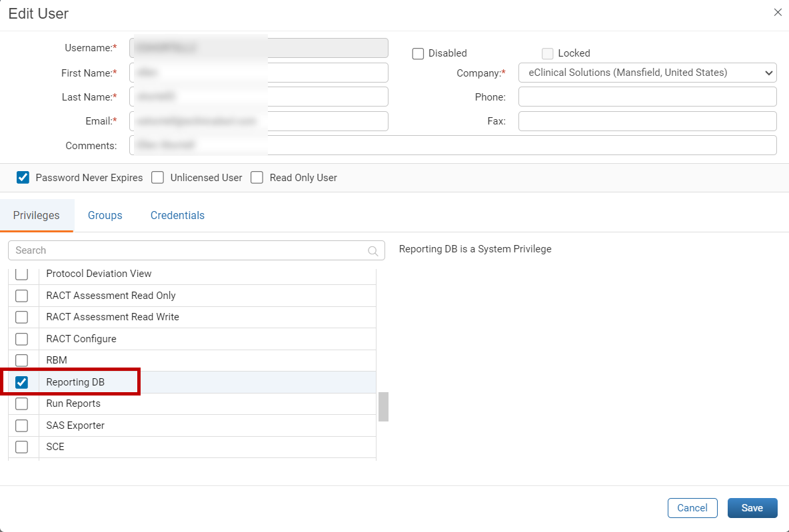Toggle the Disabled checkbox
Viewport: 789px width, 532px height.
coord(418,53)
